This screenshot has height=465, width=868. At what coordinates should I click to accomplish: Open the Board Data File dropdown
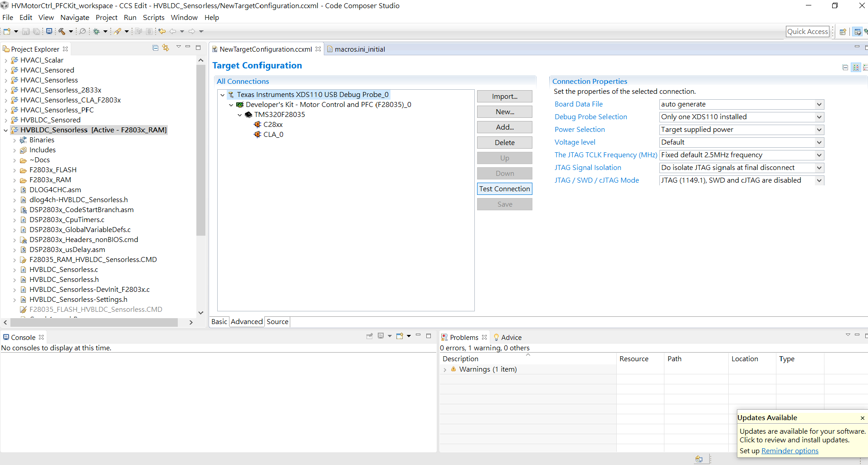[819, 104]
